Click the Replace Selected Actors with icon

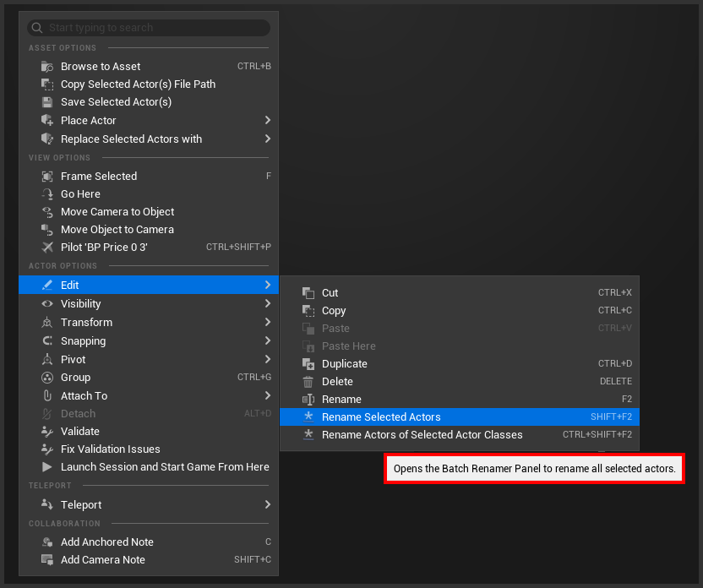[x=47, y=139]
